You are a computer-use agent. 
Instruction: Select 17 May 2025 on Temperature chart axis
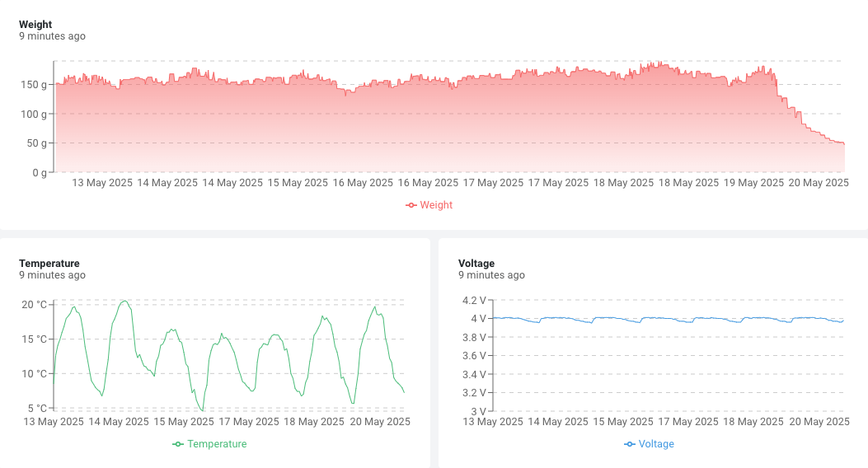(x=249, y=422)
